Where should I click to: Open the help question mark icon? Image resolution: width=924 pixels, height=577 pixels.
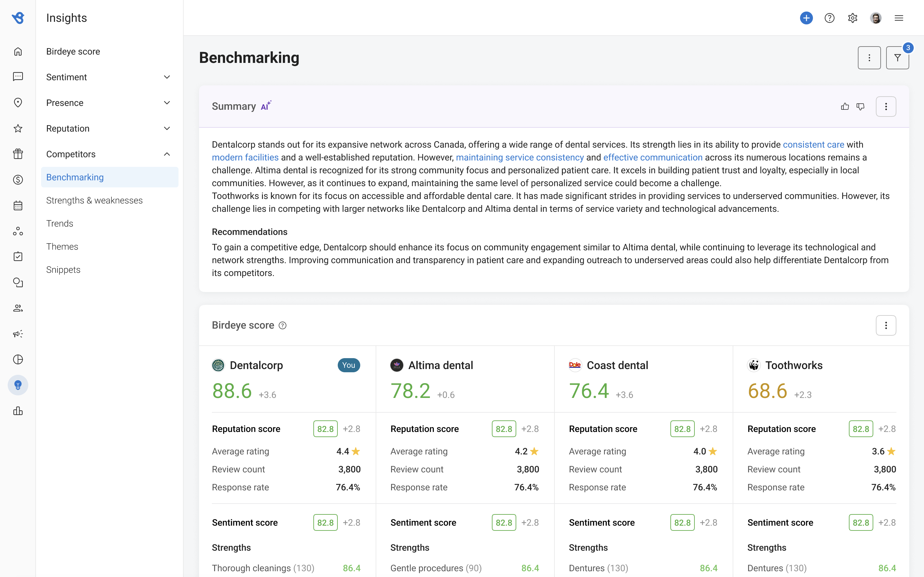[829, 18]
